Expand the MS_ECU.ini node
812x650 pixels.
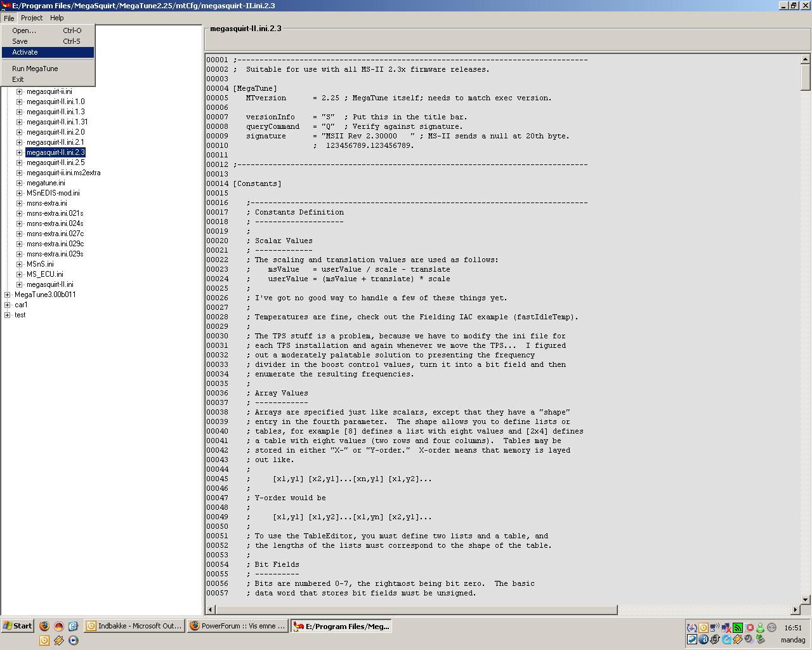pos(20,274)
